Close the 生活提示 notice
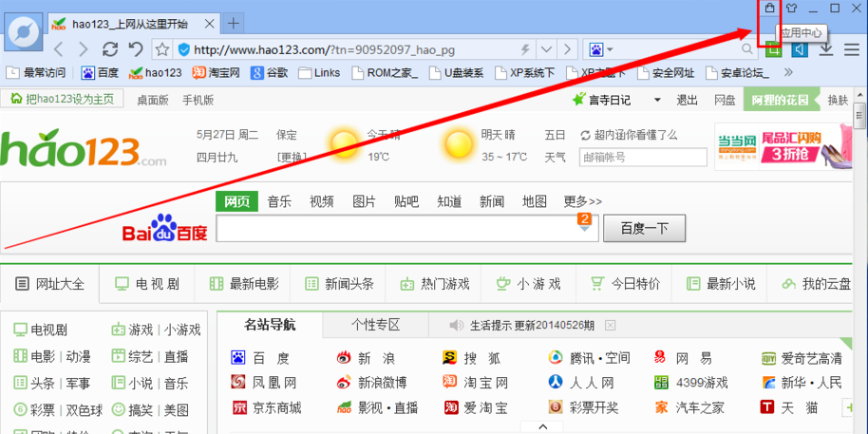This screenshot has width=868, height=434. pos(610,326)
